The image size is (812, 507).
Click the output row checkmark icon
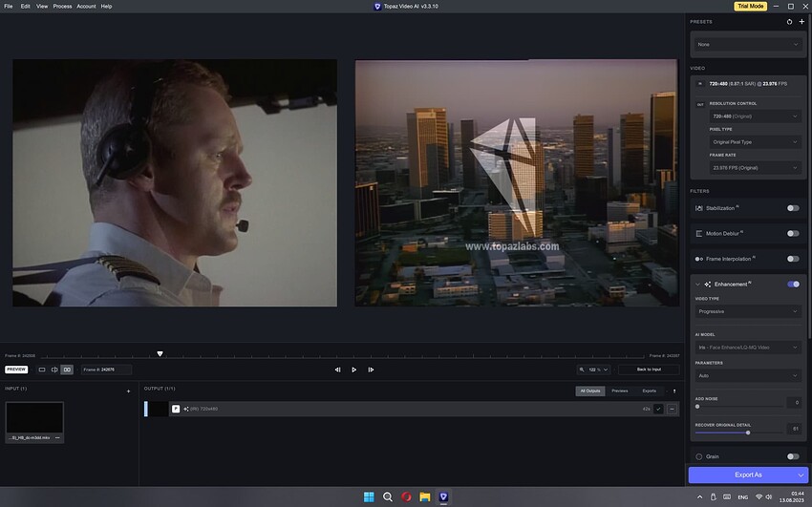tap(658, 409)
